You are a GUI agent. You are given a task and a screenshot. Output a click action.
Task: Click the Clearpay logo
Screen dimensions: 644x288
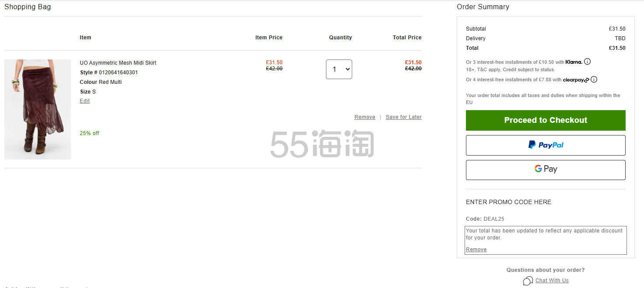click(576, 80)
